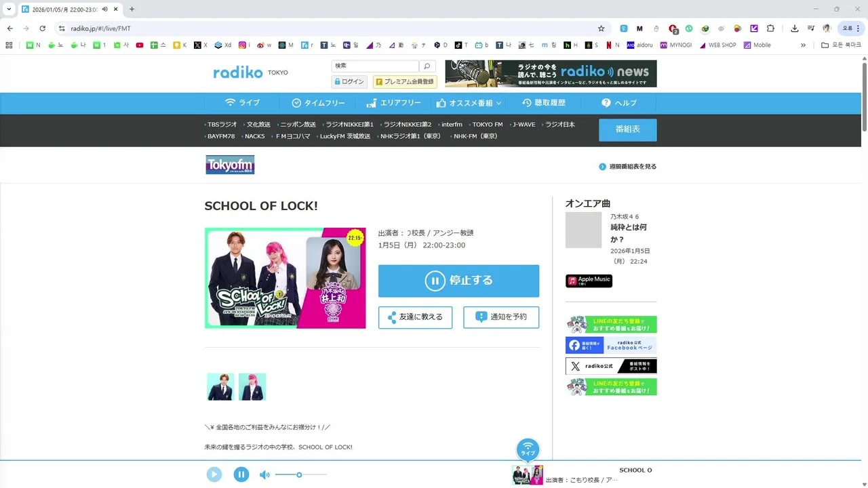Image resolution: width=868 pixels, height=488 pixels.
Task: Reload the page
Action: point(42,28)
